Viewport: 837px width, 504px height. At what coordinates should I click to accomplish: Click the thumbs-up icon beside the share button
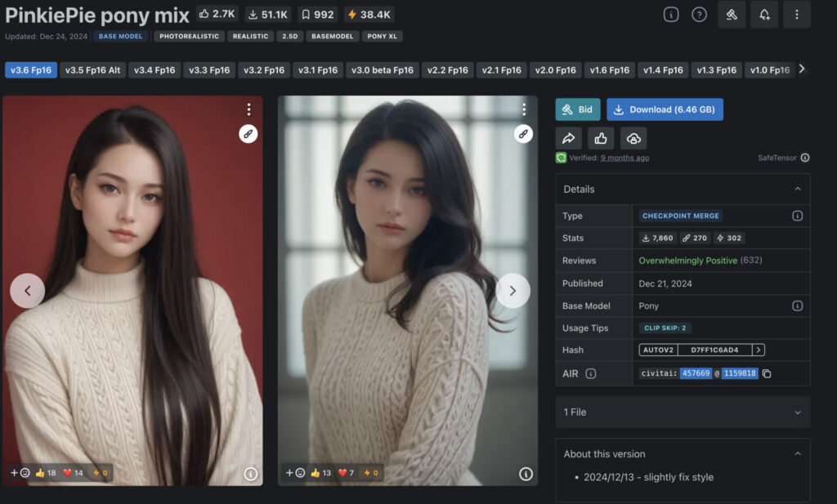(601, 138)
